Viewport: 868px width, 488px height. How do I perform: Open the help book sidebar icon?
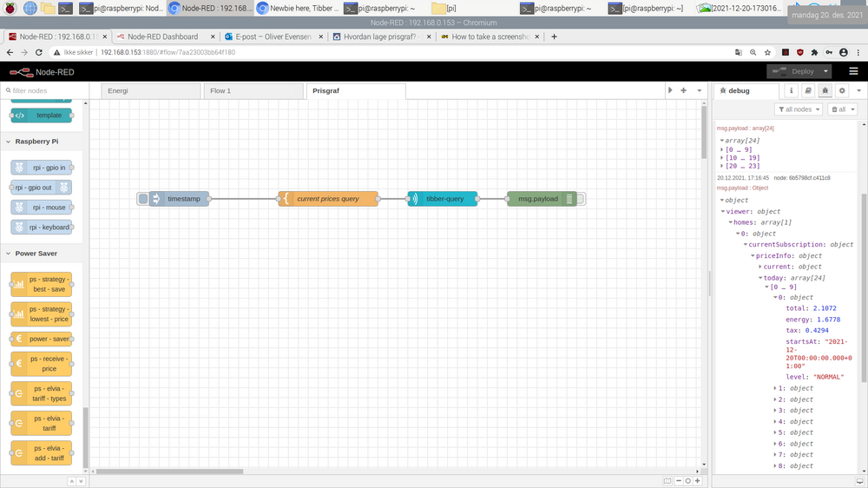807,90
